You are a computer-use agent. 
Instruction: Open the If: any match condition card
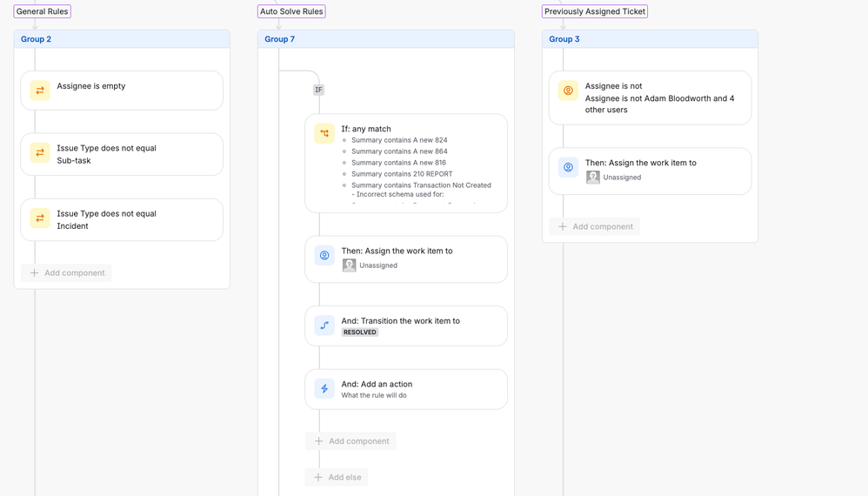(406, 164)
